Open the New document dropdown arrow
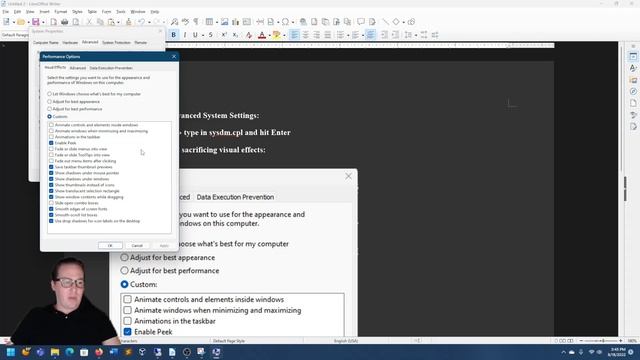Screen dimensions: 640x360 point(13,22)
